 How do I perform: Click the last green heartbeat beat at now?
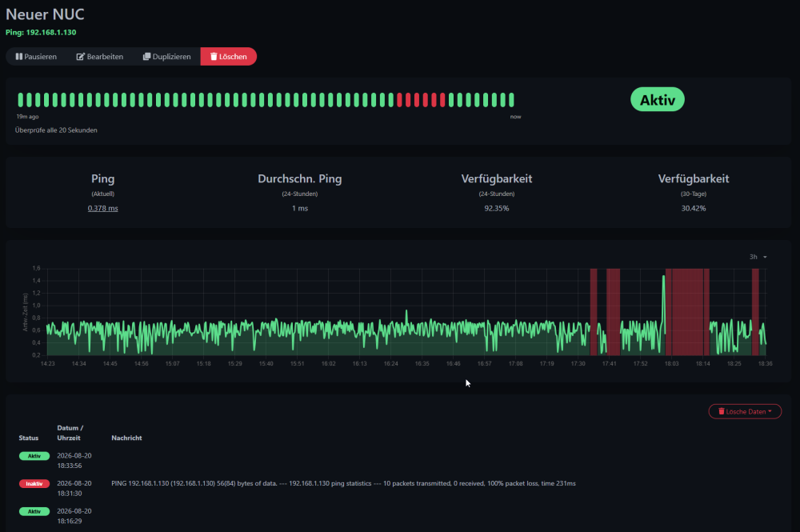click(x=511, y=100)
